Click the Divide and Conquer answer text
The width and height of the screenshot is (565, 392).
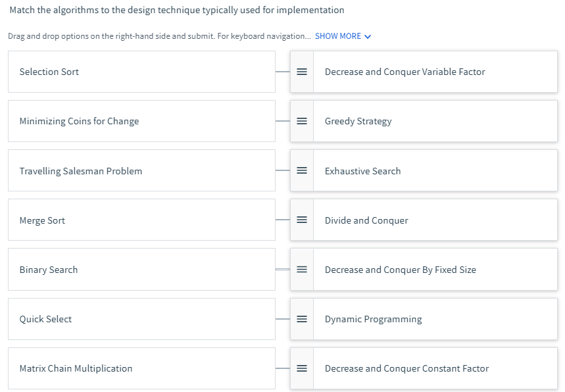(x=366, y=220)
